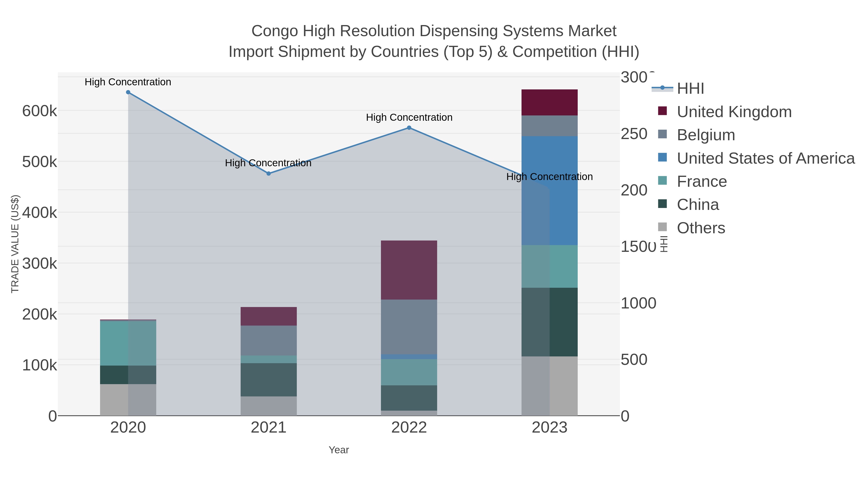Click the 2023 France bar segment
The width and height of the screenshot is (868, 488).
(549, 266)
